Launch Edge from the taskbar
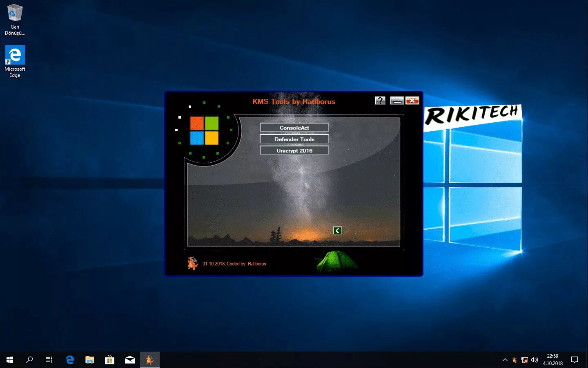This screenshot has width=588, height=368. click(70, 360)
